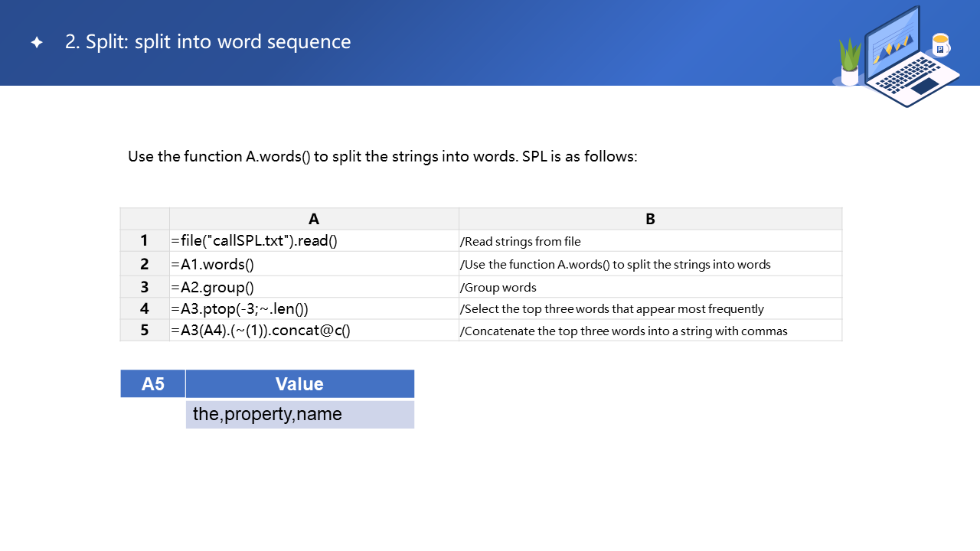Click the star icon beside the slide title
980x551 pixels.
(37, 43)
